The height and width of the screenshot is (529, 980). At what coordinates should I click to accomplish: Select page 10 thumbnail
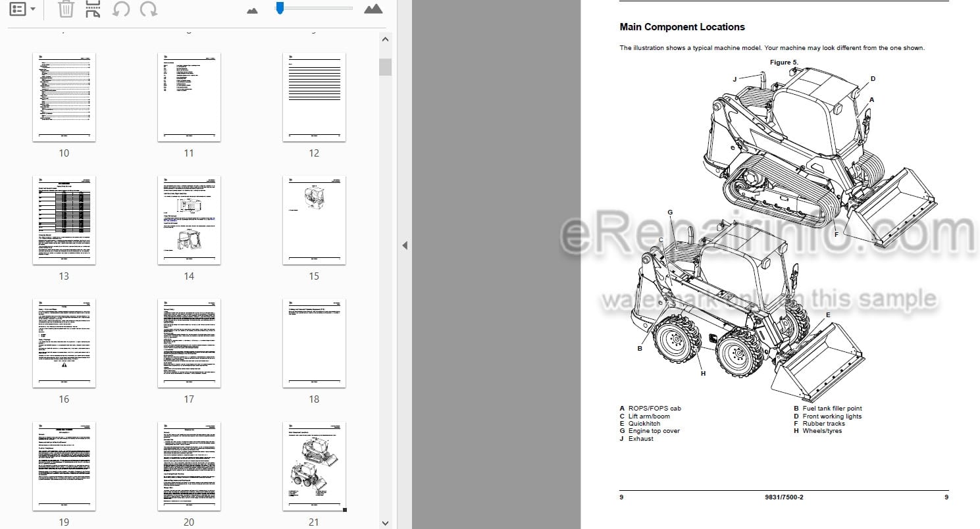click(64, 97)
